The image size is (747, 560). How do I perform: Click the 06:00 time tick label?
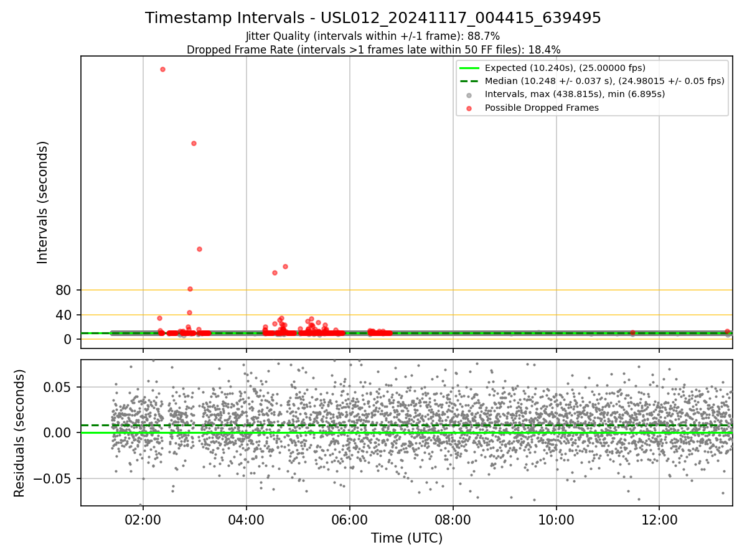pyautogui.click(x=350, y=518)
